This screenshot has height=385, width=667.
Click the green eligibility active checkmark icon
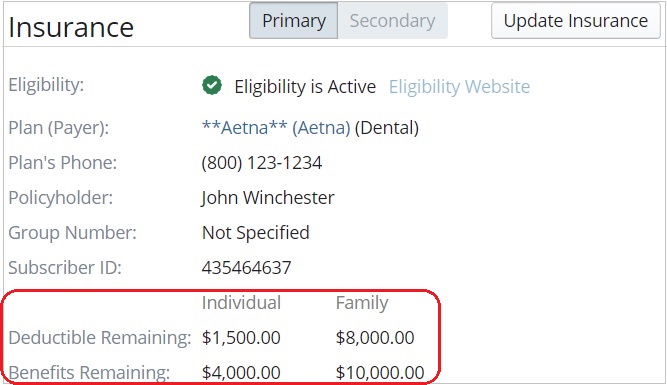pos(212,85)
